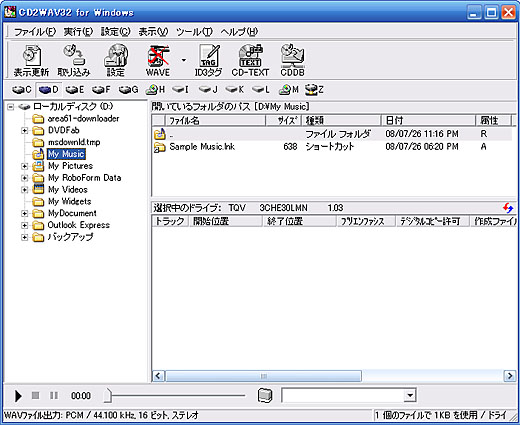
Task: Open the ファイル(F) menu
Action: [x=35, y=32]
